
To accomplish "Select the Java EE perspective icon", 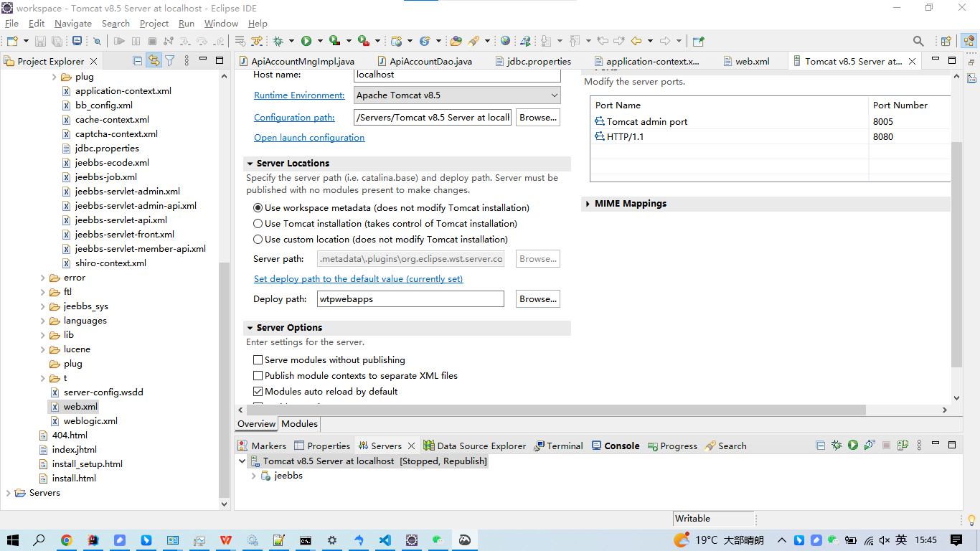I will point(969,41).
